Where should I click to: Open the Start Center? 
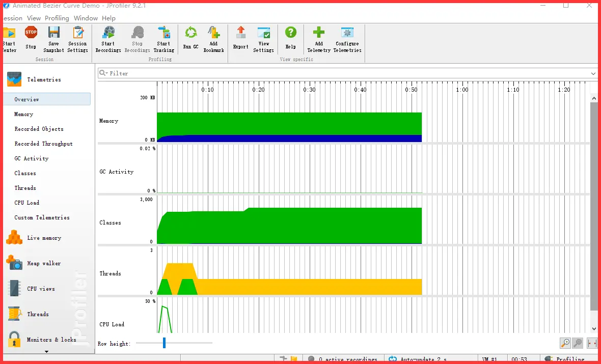point(9,39)
